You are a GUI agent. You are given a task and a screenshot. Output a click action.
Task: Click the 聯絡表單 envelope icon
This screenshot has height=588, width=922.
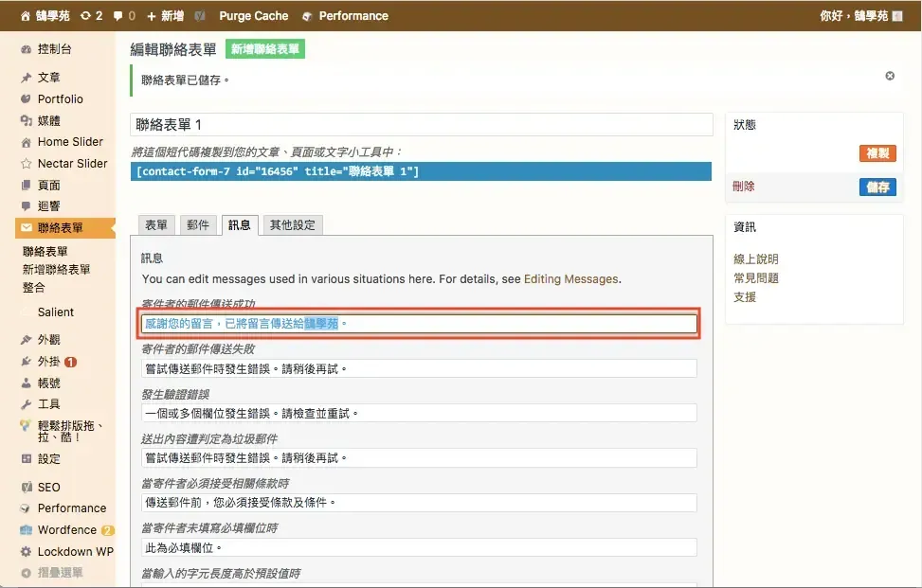click(26, 227)
